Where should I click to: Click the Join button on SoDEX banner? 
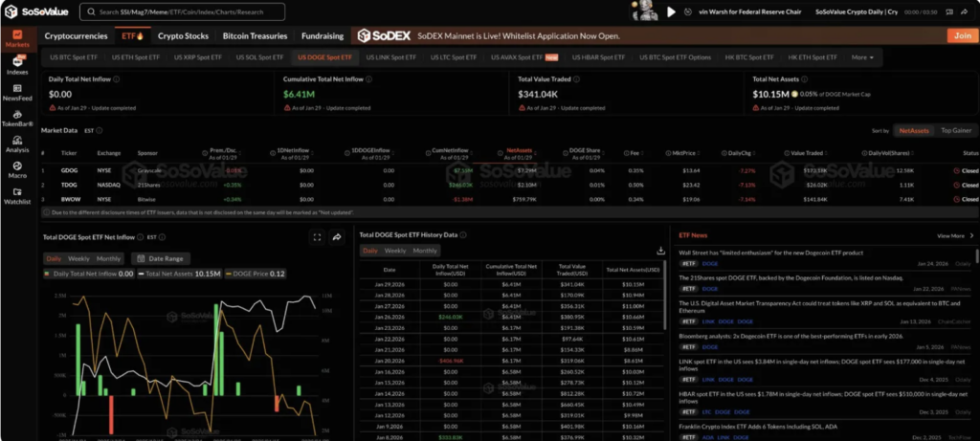(963, 36)
